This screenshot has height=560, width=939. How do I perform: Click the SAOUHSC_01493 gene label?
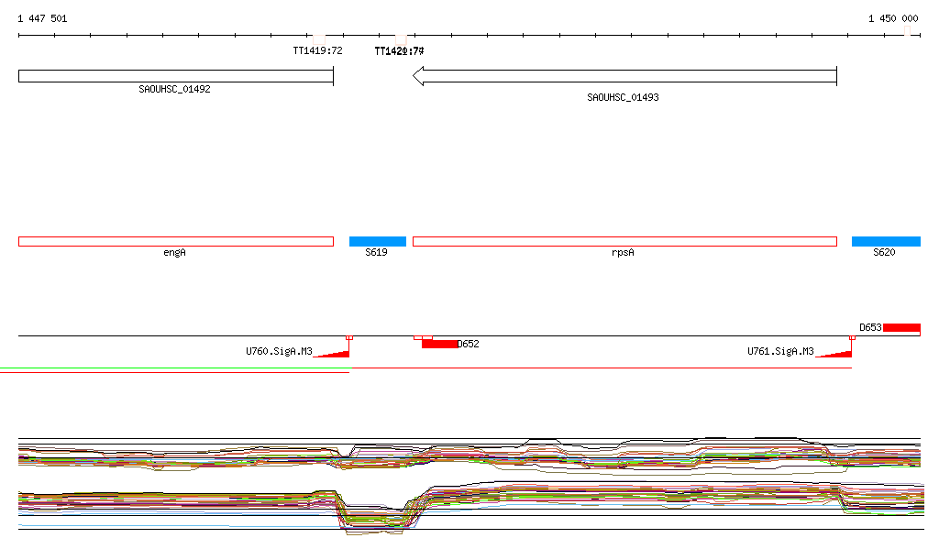pos(623,96)
